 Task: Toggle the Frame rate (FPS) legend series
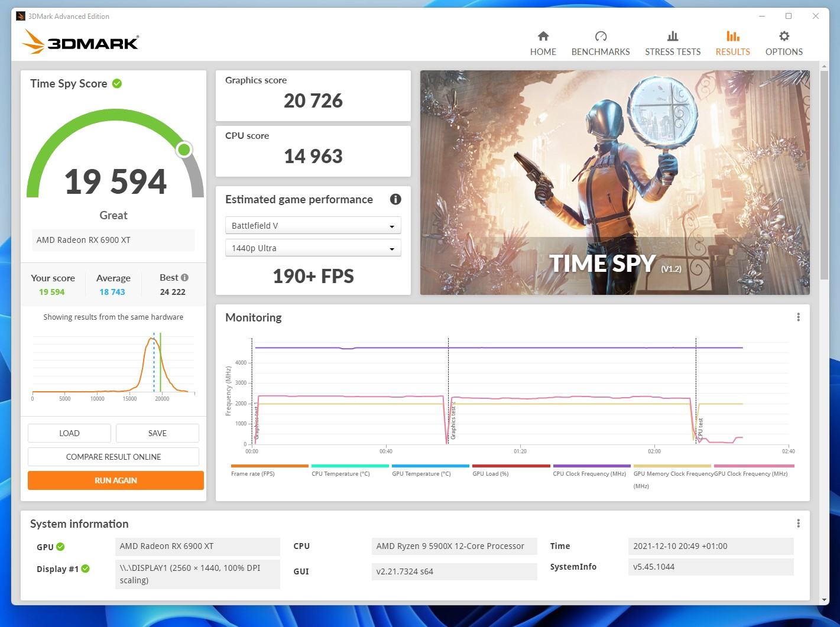270,470
